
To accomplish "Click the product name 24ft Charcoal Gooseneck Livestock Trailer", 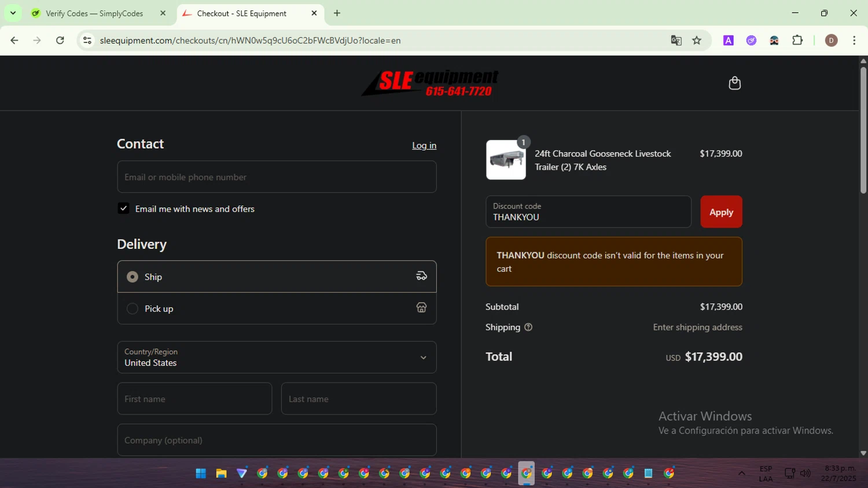I will [603, 160].
